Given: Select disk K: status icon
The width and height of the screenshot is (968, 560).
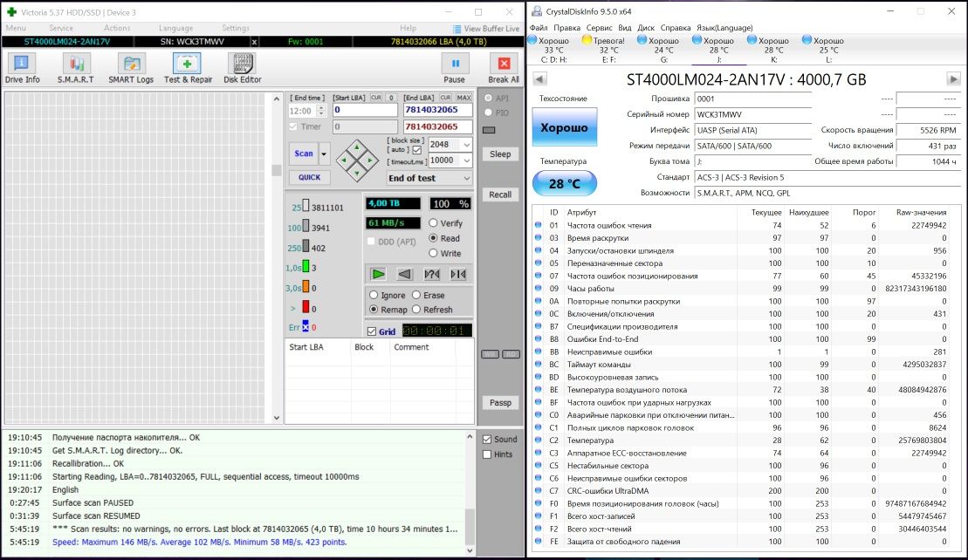Looking at the screenshot, I should tap(752, 40).
